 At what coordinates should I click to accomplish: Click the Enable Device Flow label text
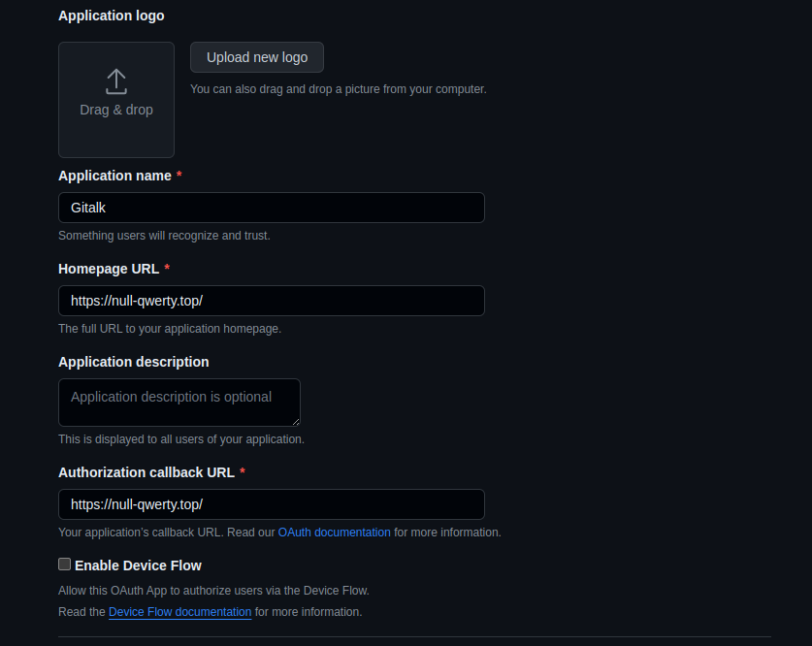(137, 565)
